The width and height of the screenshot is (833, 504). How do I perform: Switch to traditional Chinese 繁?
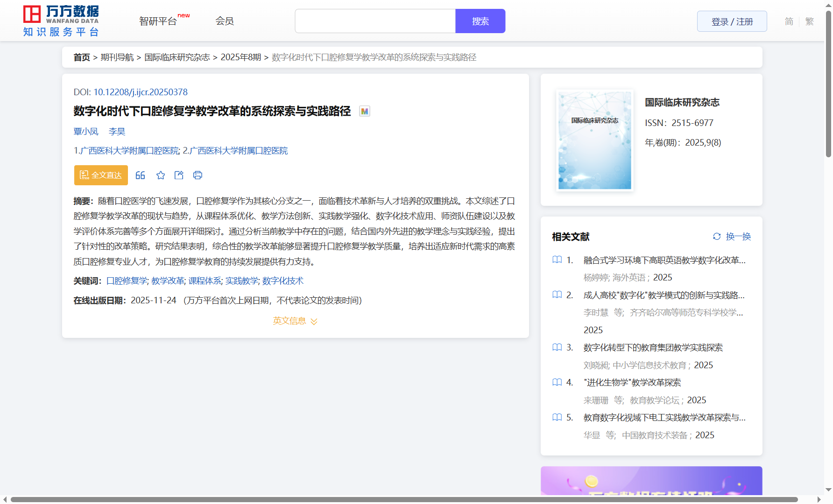[x=809, y=21]
